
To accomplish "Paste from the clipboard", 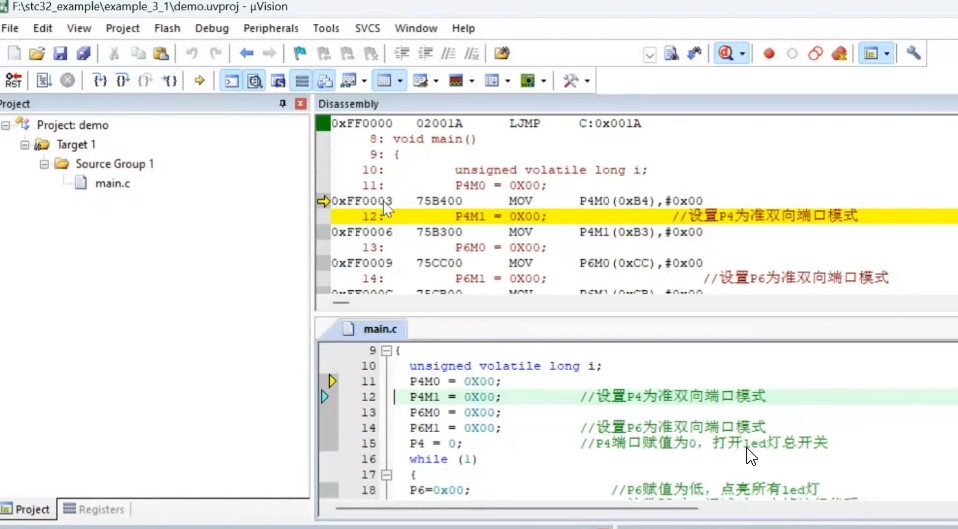I will point(161,53).
